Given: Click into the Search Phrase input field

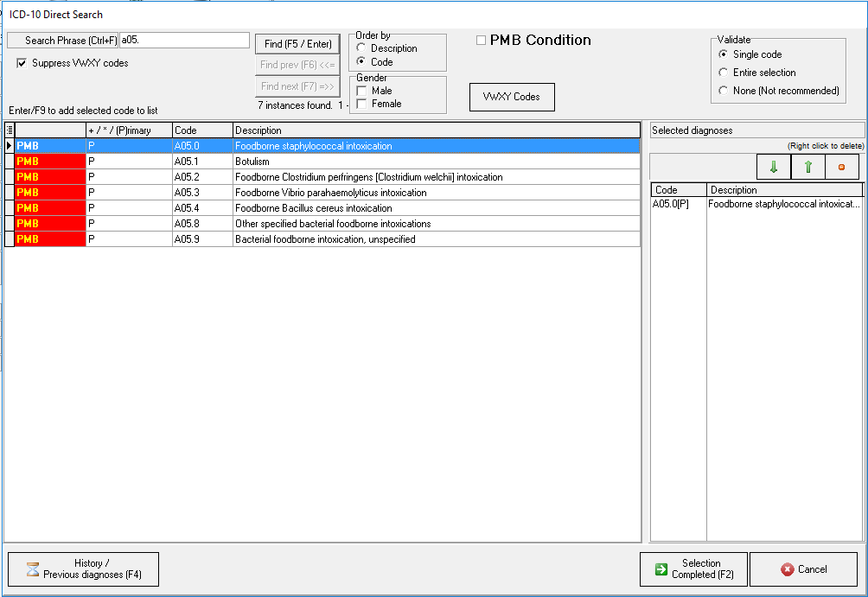Looking at the screenshot, I should click(x=184, y=41).
